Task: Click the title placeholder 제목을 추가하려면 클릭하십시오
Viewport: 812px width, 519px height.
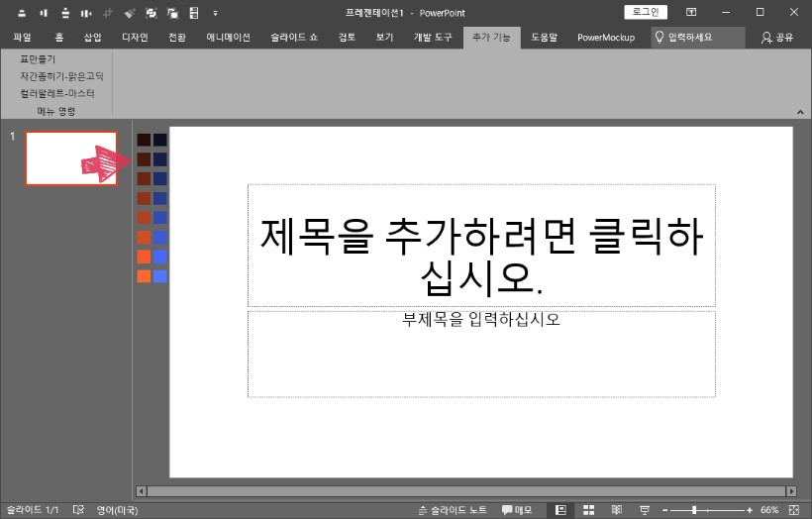Action: [x=481, y=246]
